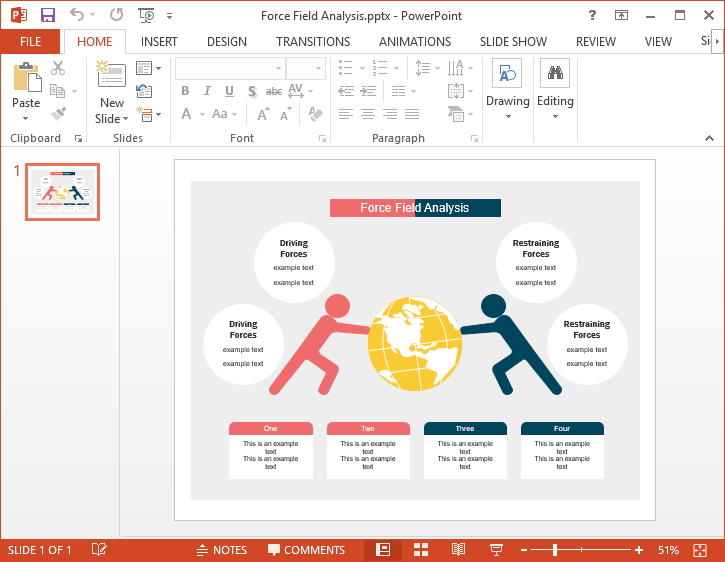The width and height of the screenshot is (725, 562).
Task: Click the zoom slider handle
Action: coord(554,550)
